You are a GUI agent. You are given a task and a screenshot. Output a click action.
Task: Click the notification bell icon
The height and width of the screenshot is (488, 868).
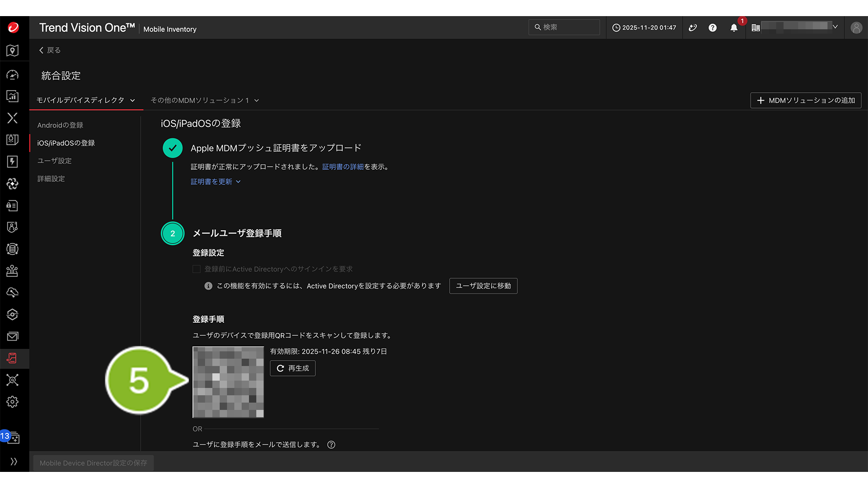pyautogui.click(x=733, y=28)
